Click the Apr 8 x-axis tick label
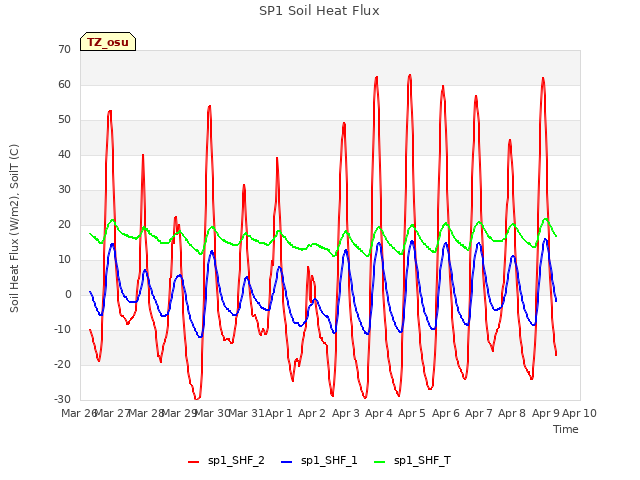640x480 pixels. [512, 413]
